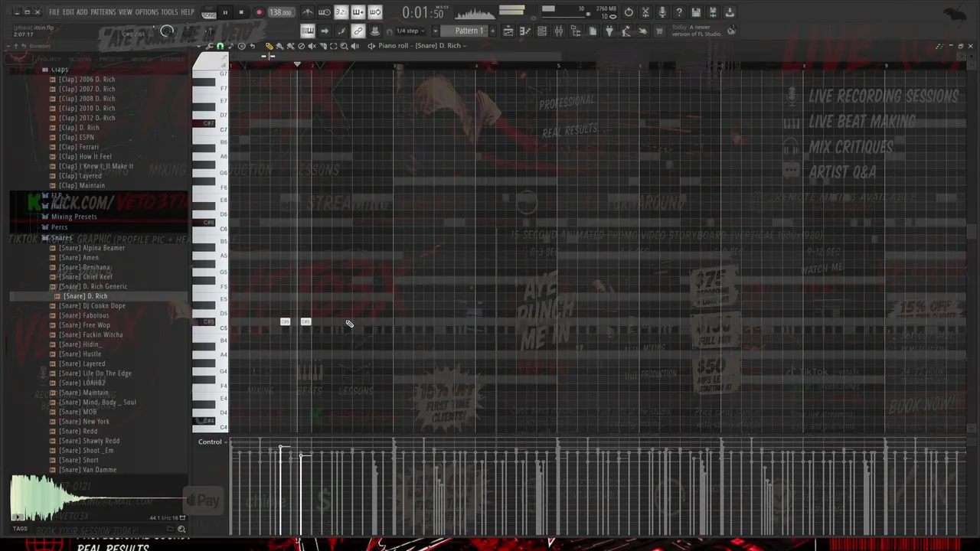Image resolution: width=980 pixels, height=551 pixels.
Task: Open the help question mark icon
Action: [679, 12]
